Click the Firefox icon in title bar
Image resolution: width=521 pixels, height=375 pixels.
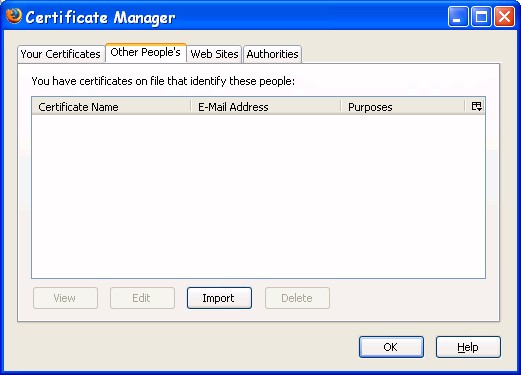(14, 16)
